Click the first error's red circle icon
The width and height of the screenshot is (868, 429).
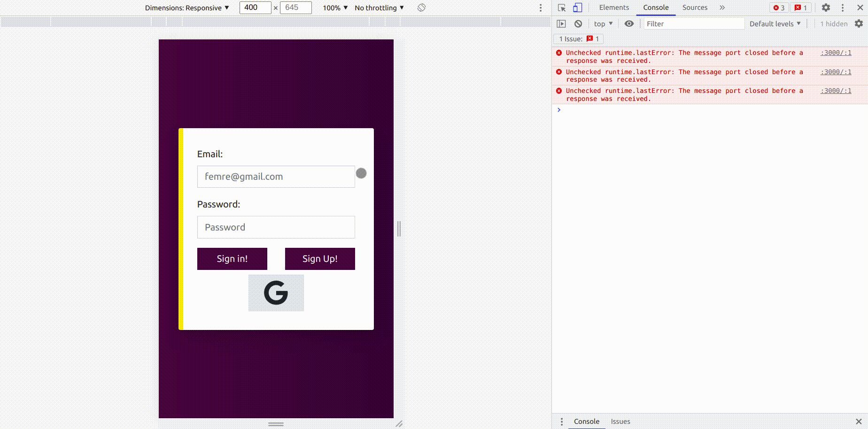tap(559, 53)
